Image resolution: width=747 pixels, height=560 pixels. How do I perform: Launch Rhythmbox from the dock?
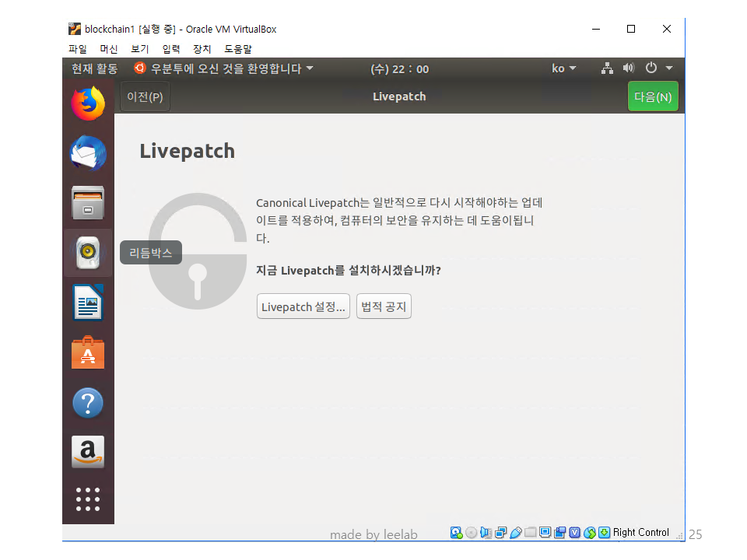[88, 252]
